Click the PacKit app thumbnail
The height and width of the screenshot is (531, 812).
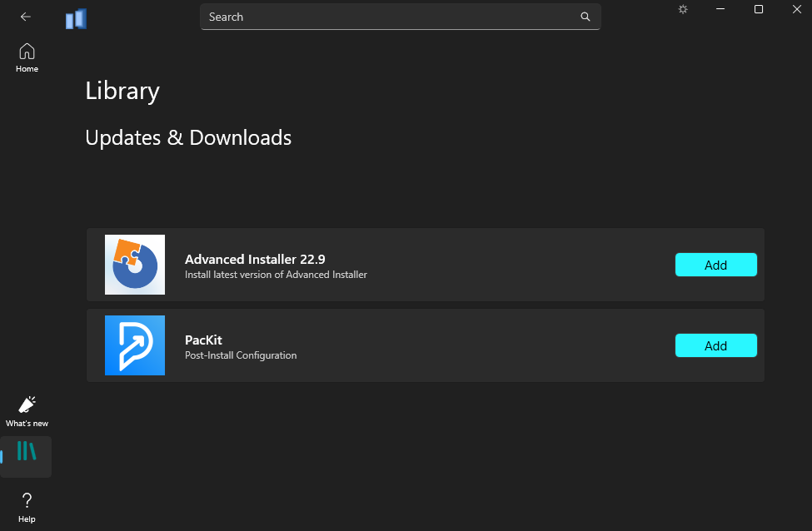tap(135, 345)
